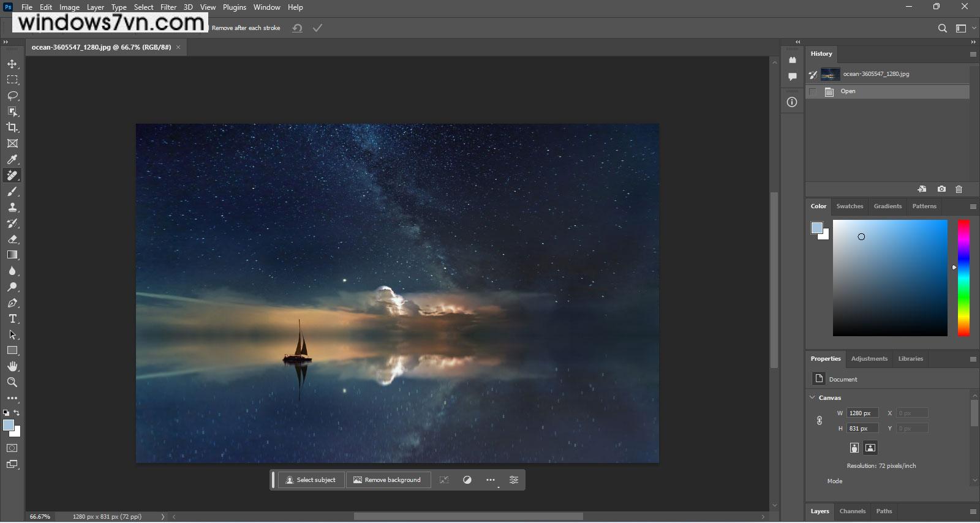The height and width of the screenshot is (523, 980).
Task: Open contextual taskbar more options dots
Action: [491, 480]
